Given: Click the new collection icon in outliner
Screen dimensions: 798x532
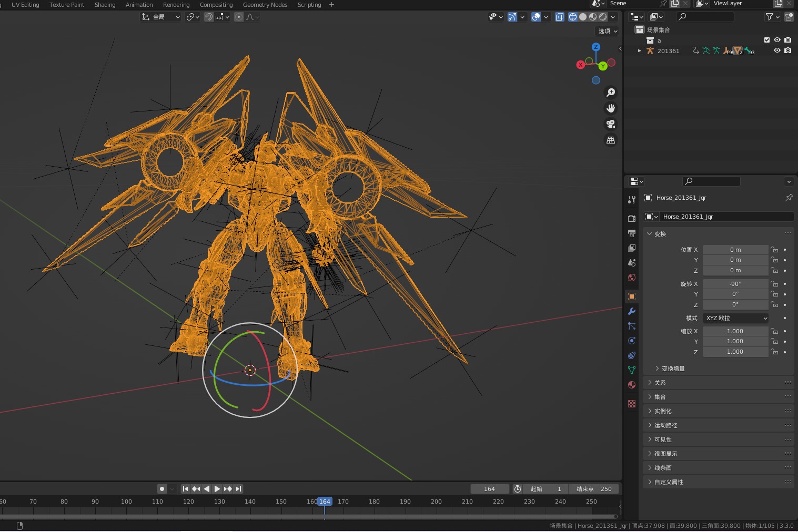Looking at the screenshot, I should click(789, 17).
